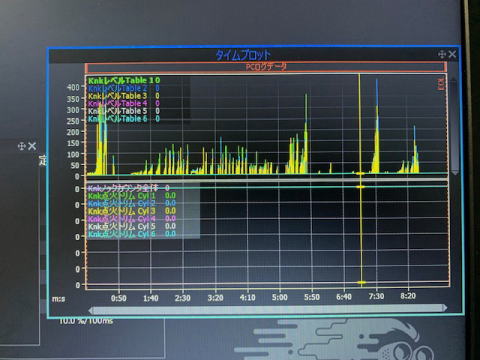480x360 pixels.
Task: Click the yellow cursor marker on upper chart baseline
Action: [x=360, y=173]
